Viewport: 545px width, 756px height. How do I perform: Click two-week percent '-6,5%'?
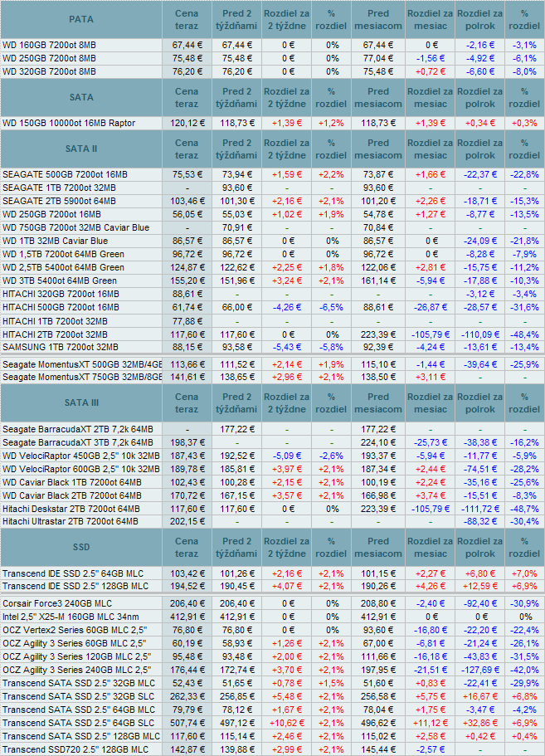(x=331, y=307)
